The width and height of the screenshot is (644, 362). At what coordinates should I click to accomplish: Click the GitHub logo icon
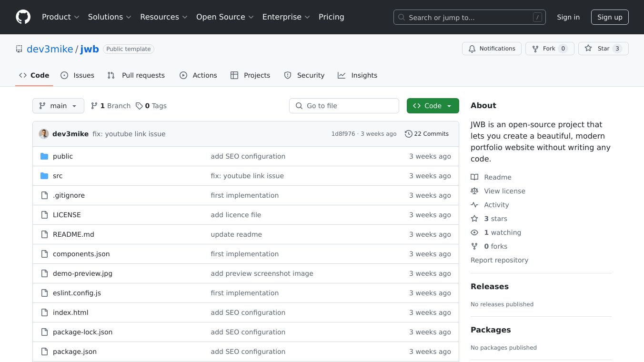(x=23, y=17)
